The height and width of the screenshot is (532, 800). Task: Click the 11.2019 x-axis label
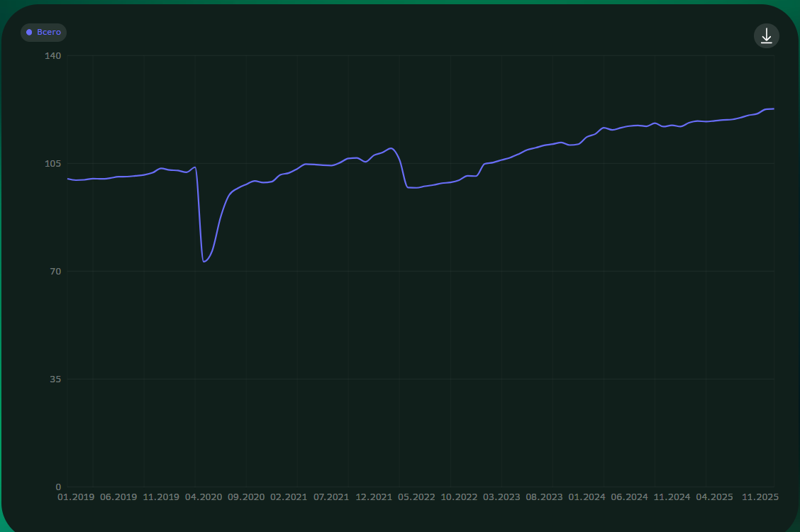[x=161, y=497]
